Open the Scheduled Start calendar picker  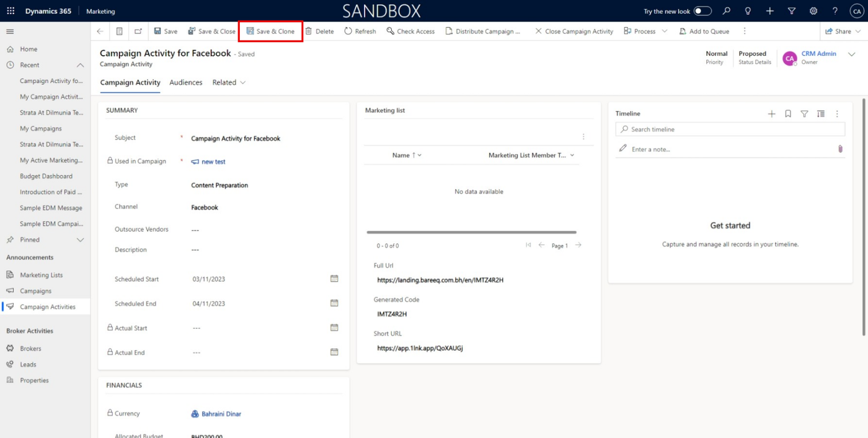tap(334, 279)
